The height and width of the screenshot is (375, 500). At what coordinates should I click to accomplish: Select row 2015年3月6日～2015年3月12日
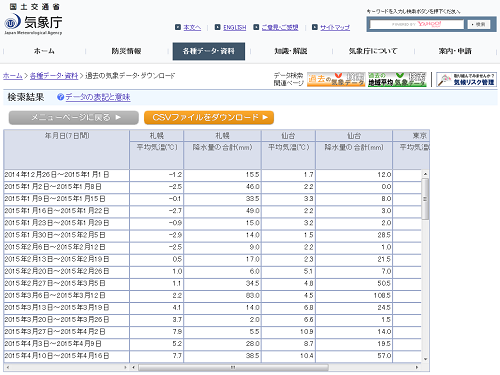tap(213, 295)
